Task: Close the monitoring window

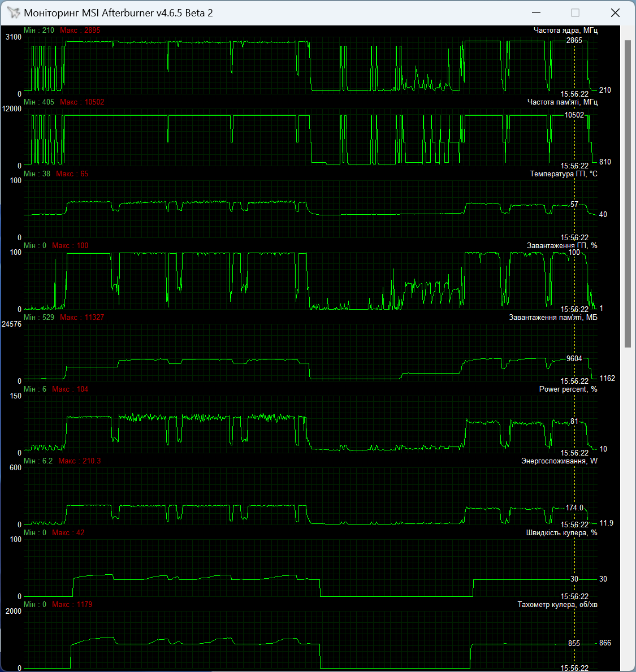Action: (615, 13)
